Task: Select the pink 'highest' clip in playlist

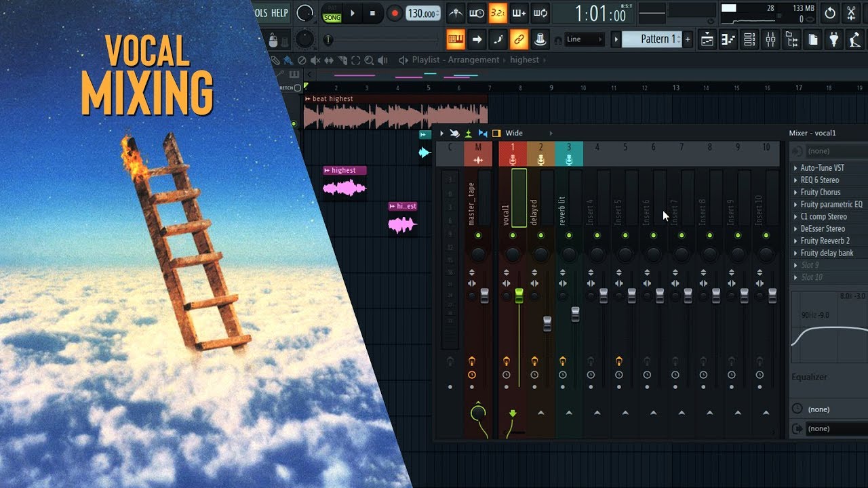Action: (x=344, y=182)
